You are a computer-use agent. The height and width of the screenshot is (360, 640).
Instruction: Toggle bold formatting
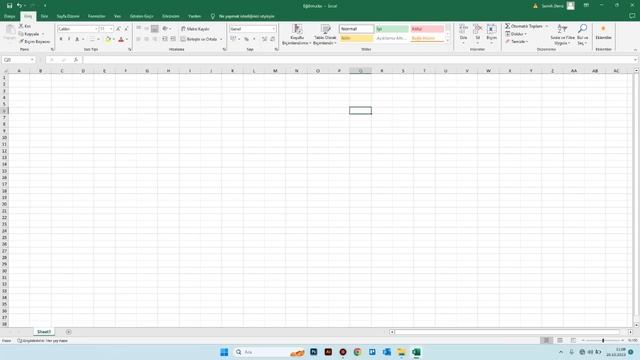61,39
